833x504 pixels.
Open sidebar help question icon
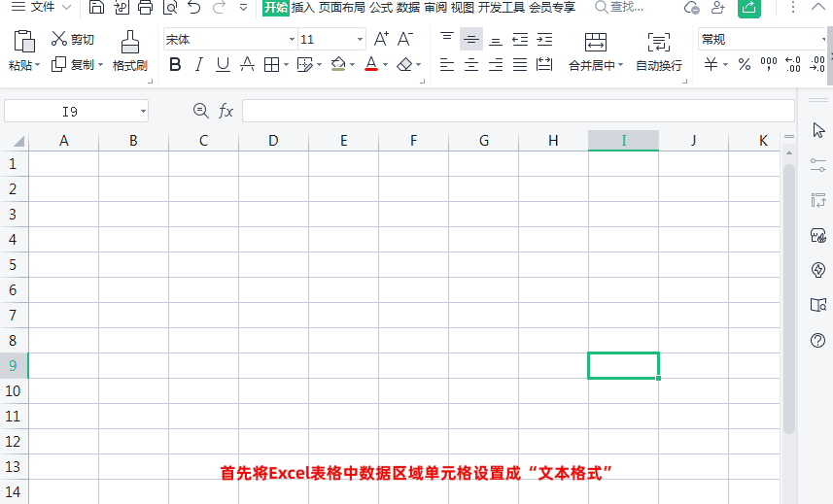pos(818,340)
